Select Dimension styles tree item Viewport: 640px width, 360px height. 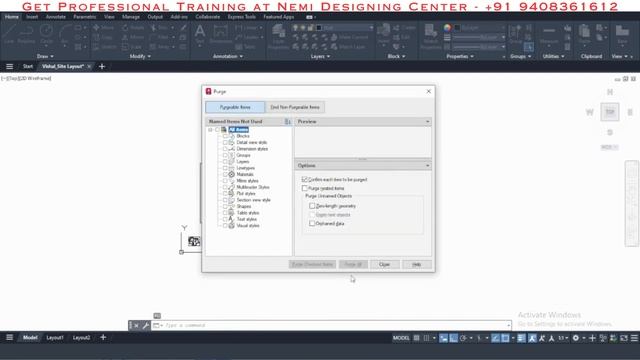point(252,149)
